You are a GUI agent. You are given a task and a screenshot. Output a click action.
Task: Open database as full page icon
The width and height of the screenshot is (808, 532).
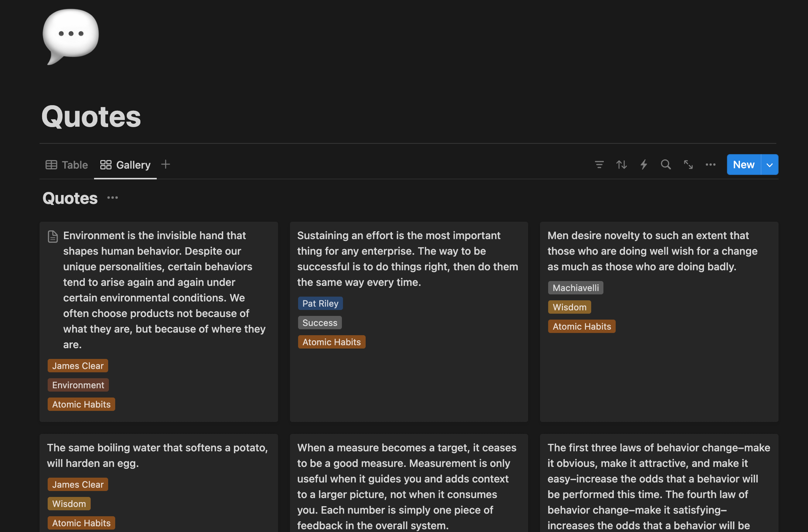click(x=688, y=164)
